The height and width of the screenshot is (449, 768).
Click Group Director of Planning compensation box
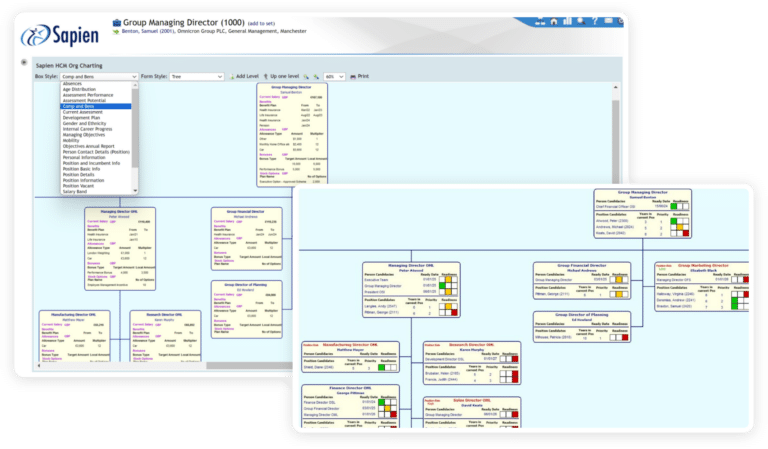pyautogui.click(x=247, y=309)
